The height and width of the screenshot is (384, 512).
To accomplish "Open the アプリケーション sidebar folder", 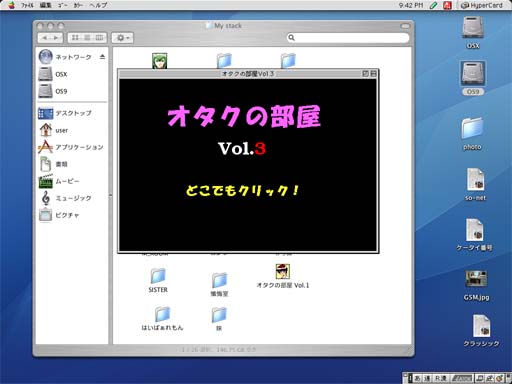I will tap(71, 147).
